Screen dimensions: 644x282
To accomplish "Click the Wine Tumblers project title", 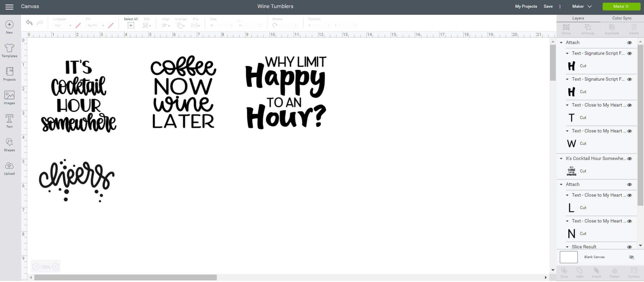I will (275, 6).
